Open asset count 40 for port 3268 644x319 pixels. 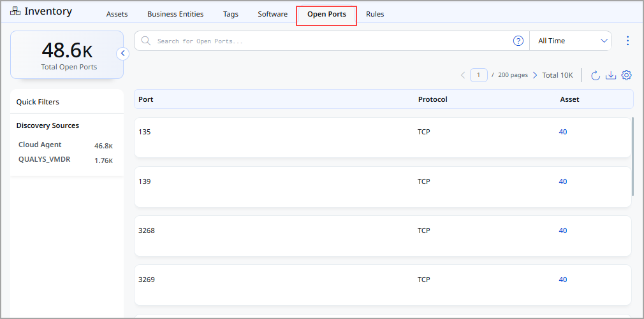pyautogui.click(x=562, y=230)
